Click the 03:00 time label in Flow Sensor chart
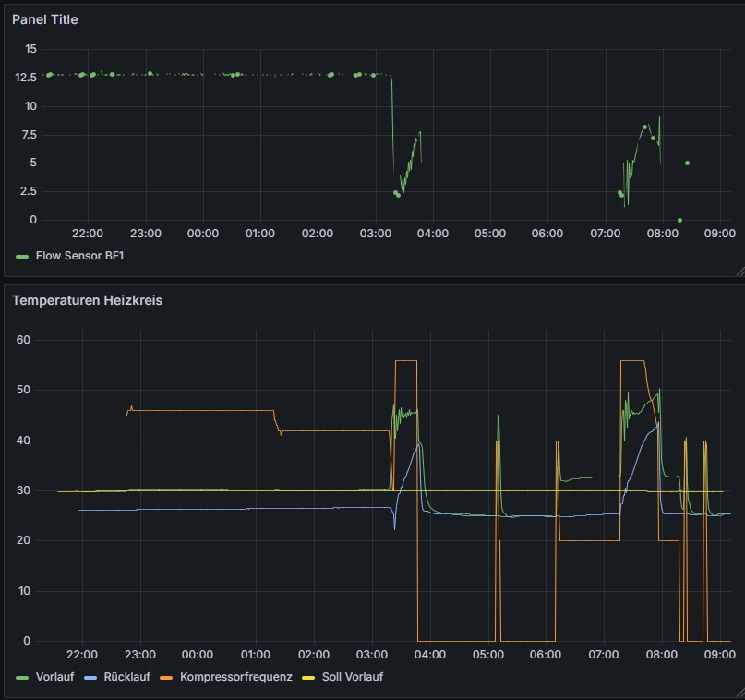This screenshot has height=700, width=745. click(375, 234)
